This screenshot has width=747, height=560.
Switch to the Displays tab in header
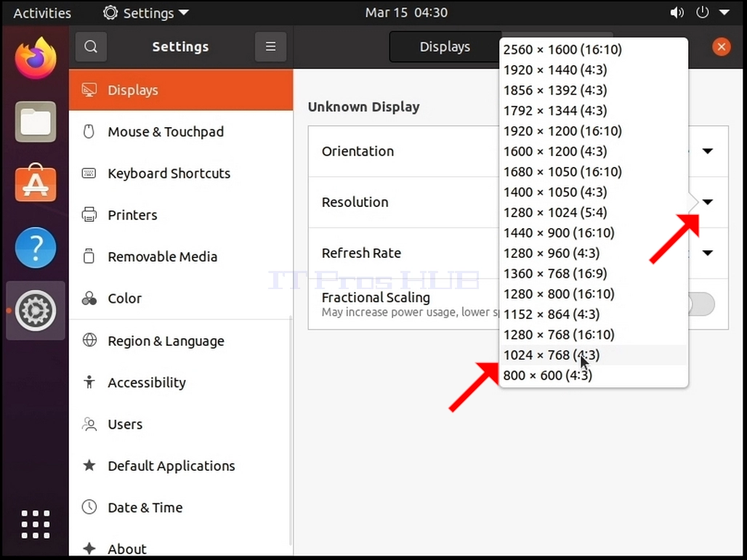click(445, 46)
